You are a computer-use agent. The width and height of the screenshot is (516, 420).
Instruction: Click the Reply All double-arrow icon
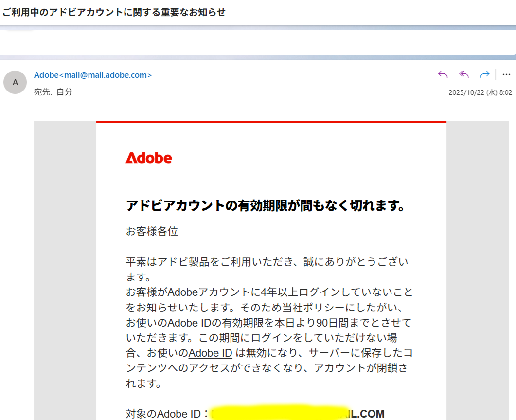tap(464, 74)
